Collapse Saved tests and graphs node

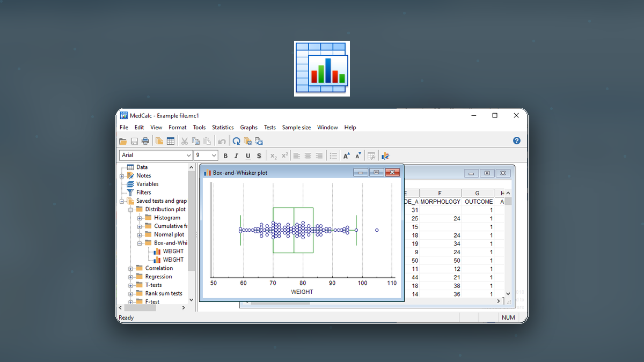[x=122, y=201]
